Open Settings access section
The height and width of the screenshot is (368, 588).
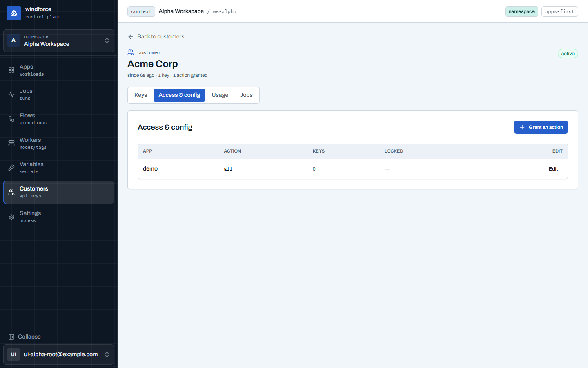click(58, 217)
